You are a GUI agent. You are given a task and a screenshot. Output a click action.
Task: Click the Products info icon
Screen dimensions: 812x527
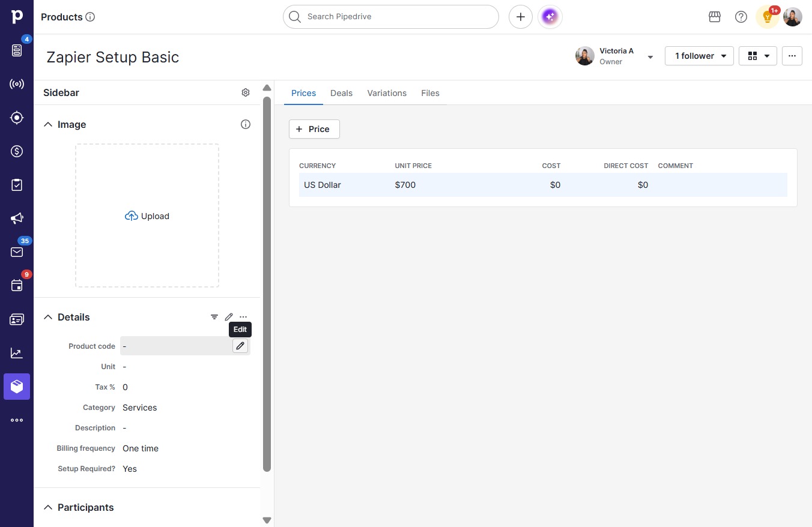click(x=91, y=17)
